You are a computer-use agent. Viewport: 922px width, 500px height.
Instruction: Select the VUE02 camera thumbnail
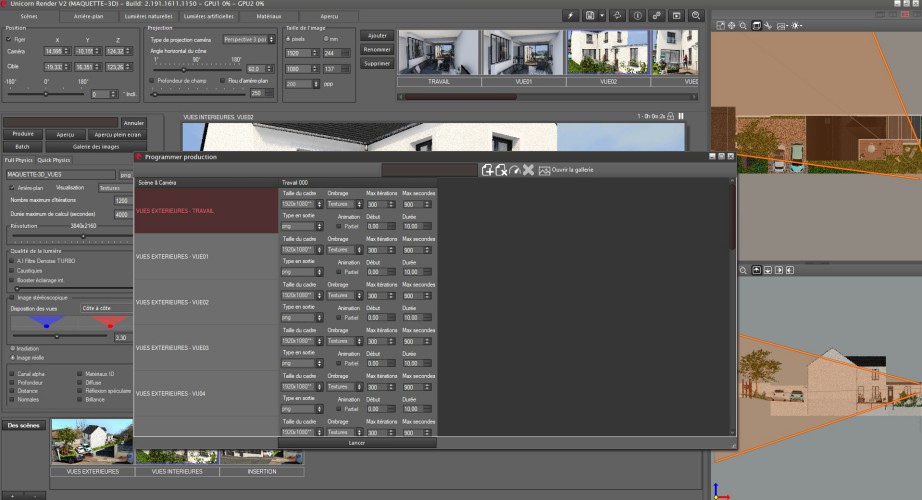tap(607, 52)
